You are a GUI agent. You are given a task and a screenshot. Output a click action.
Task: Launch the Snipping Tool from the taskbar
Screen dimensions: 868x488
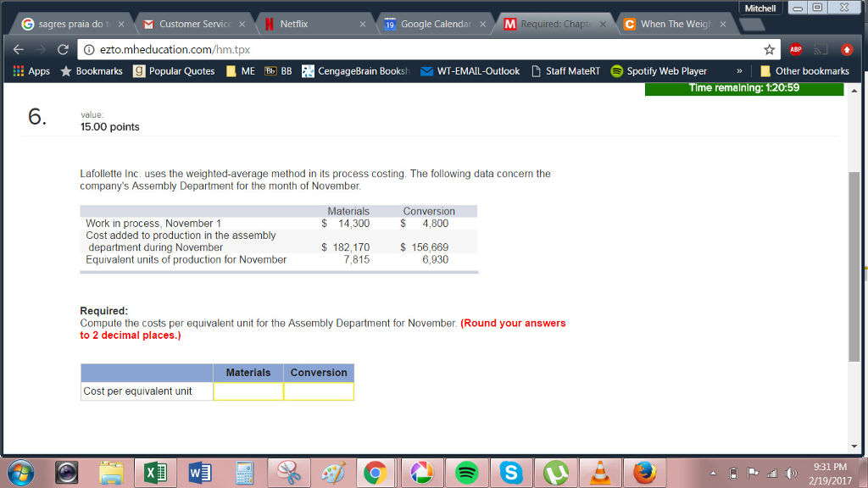tap(288, 473)
